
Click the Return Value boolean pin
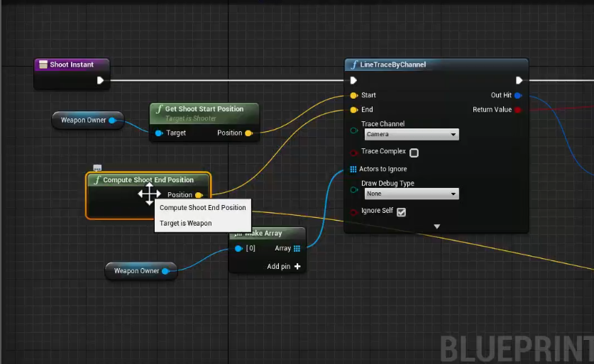(518, 110)
